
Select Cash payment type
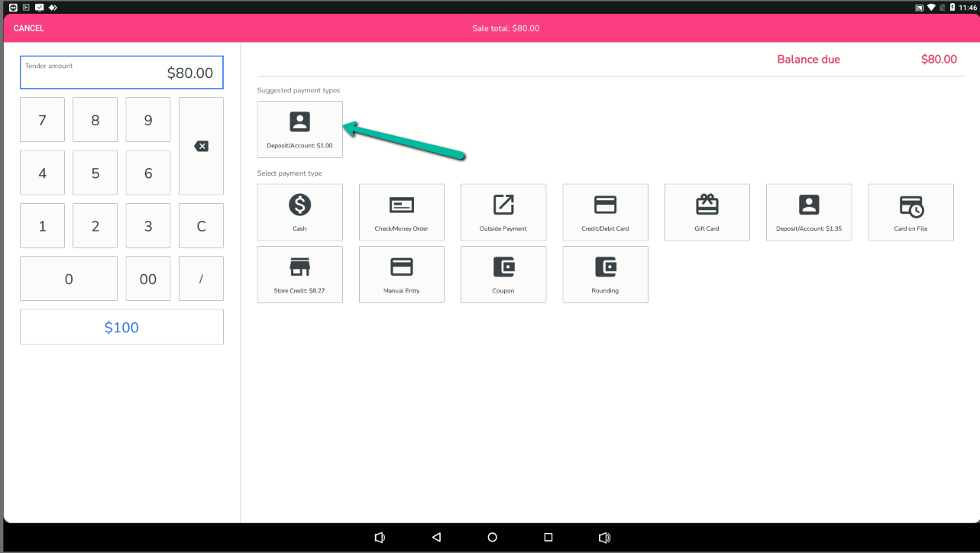(x=299, y=212)
